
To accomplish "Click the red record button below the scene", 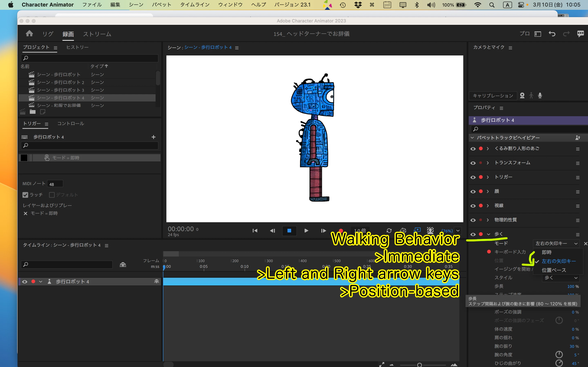I will click(341, 230).
